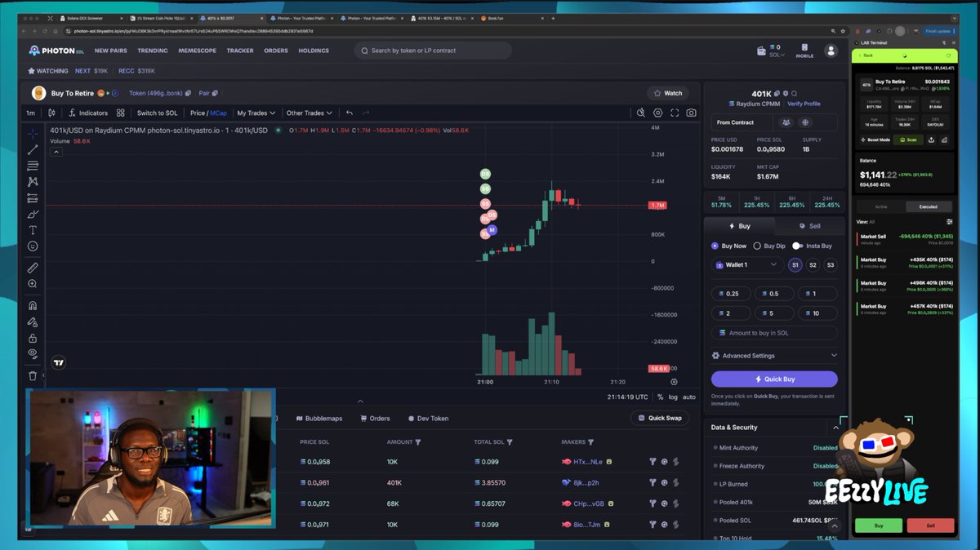Screen dimensions: 980x550
Task: Focus the token search box
Action: [x=433, y=51]
